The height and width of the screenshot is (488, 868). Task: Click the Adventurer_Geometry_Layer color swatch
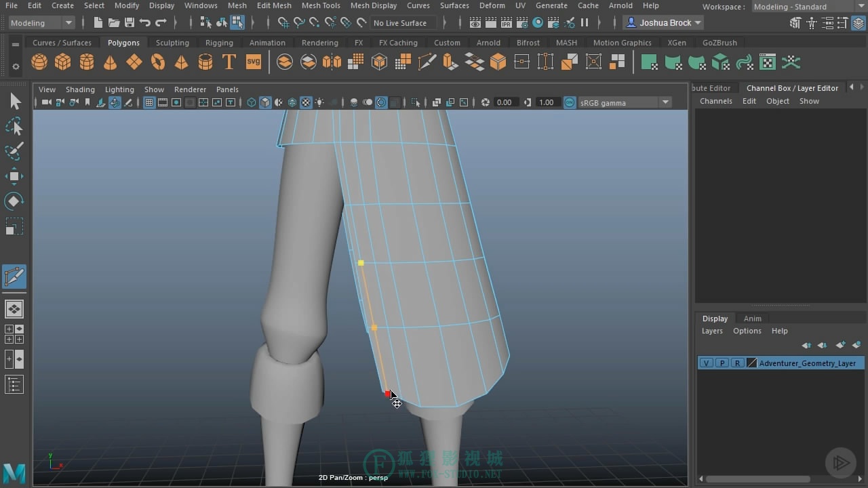(751, 363)
